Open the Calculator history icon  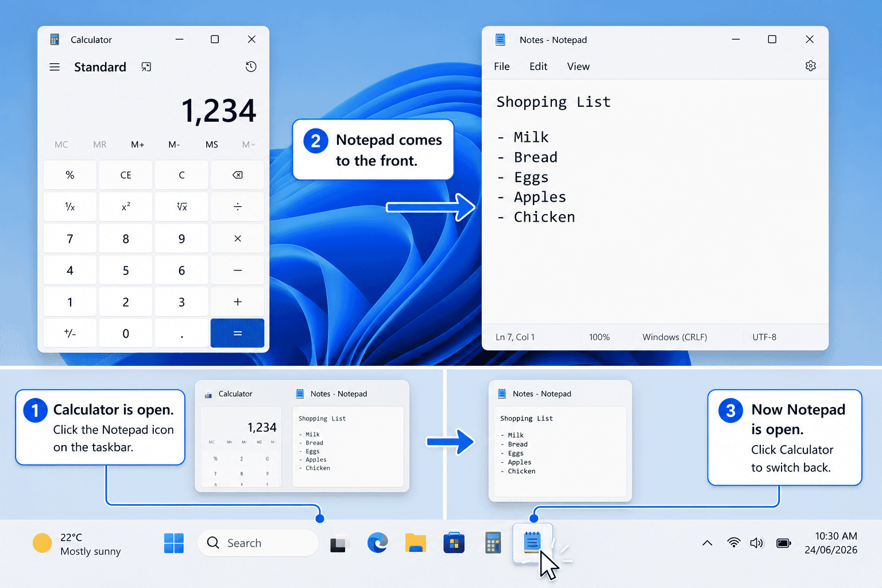251,67
